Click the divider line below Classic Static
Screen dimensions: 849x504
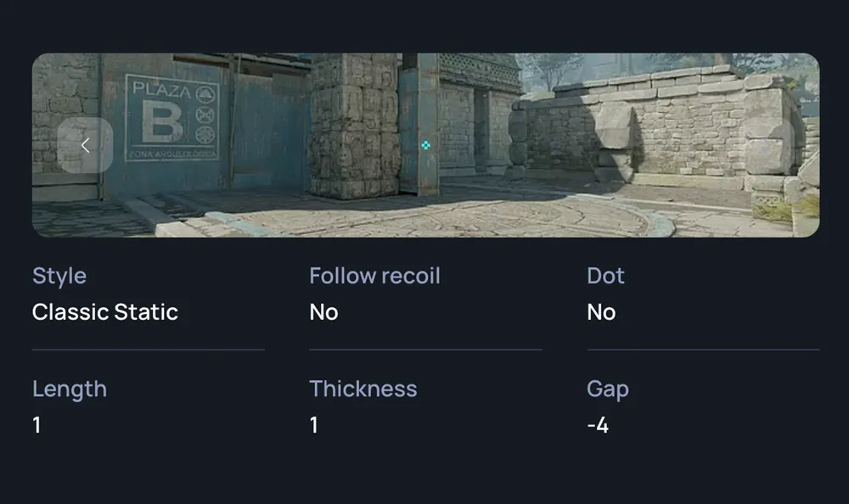tap(149, 350)
